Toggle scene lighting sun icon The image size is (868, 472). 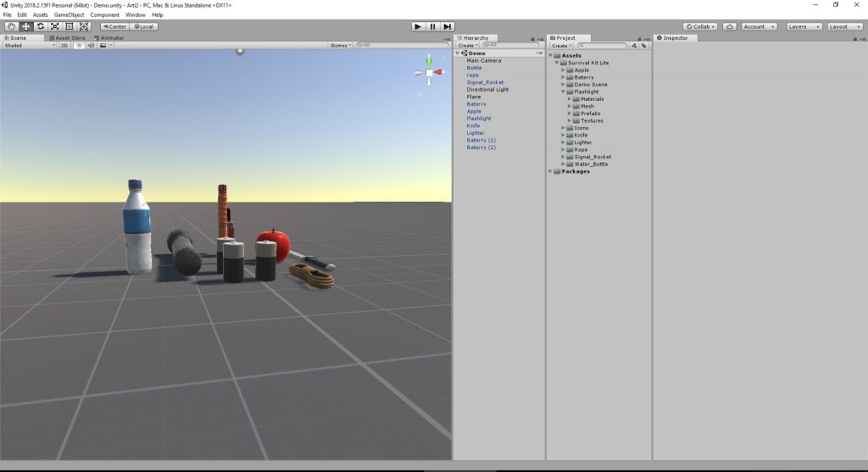(x=79, y=46)
